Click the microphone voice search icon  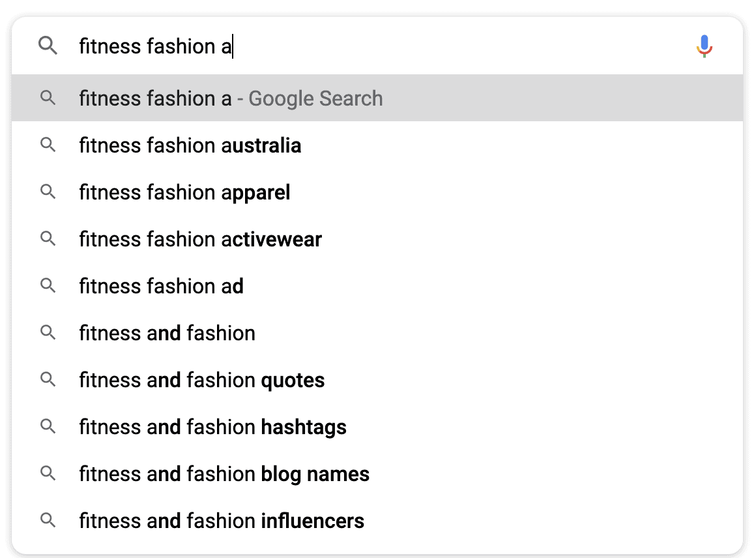pos(704,46)
